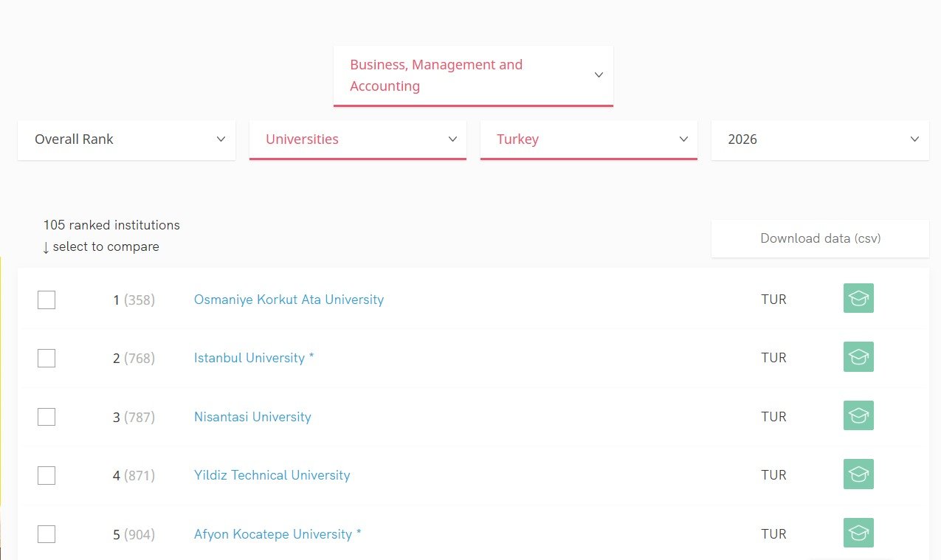Select the green education icon next to Nisantasi University
The width and height of the screenshot is (941, 560).
pyautogui.click(x=858, y=415)
